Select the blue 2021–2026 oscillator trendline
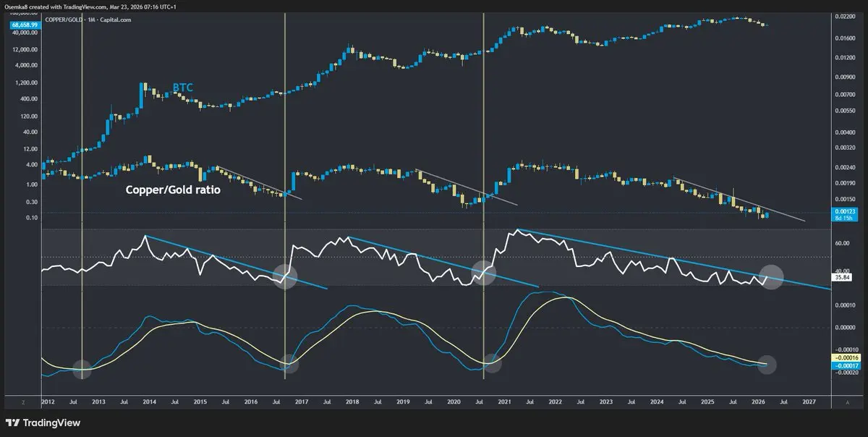Viewport: 868px width, 437px height. 673,260
